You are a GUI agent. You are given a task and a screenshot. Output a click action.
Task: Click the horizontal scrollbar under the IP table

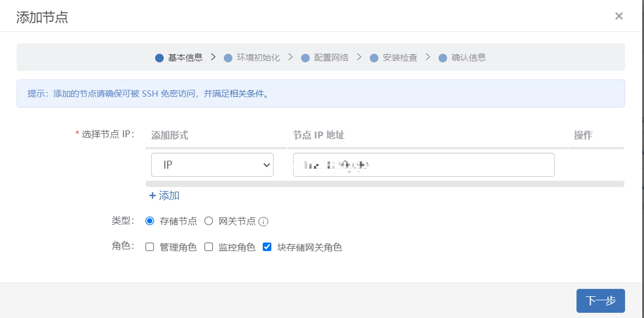pos(385,184)
